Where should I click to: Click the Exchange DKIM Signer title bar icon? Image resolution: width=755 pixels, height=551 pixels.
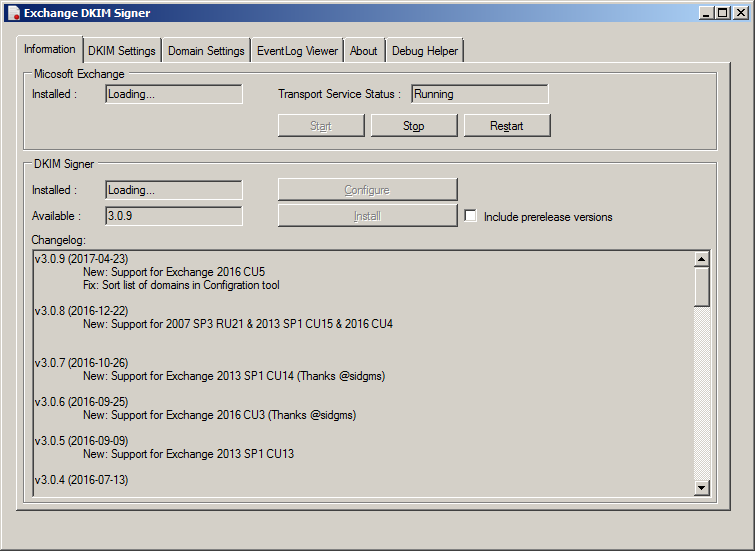pos(14,13)
